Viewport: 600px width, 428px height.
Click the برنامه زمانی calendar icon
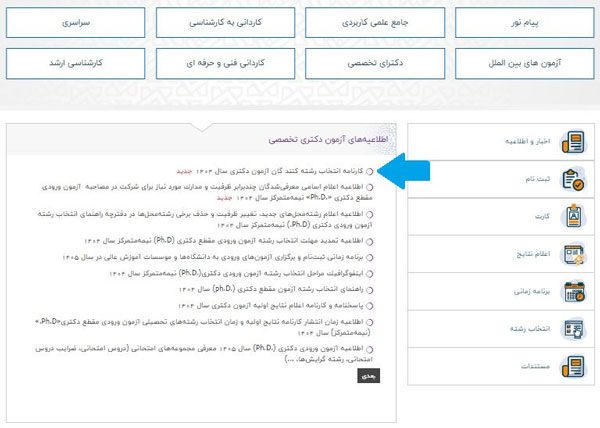[x=573, y=291]
